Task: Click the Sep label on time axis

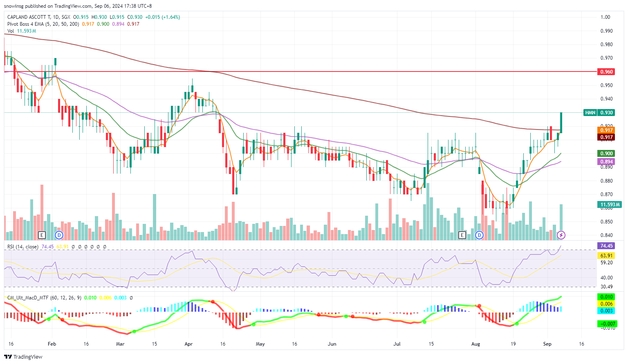Action: coord(547,344)
